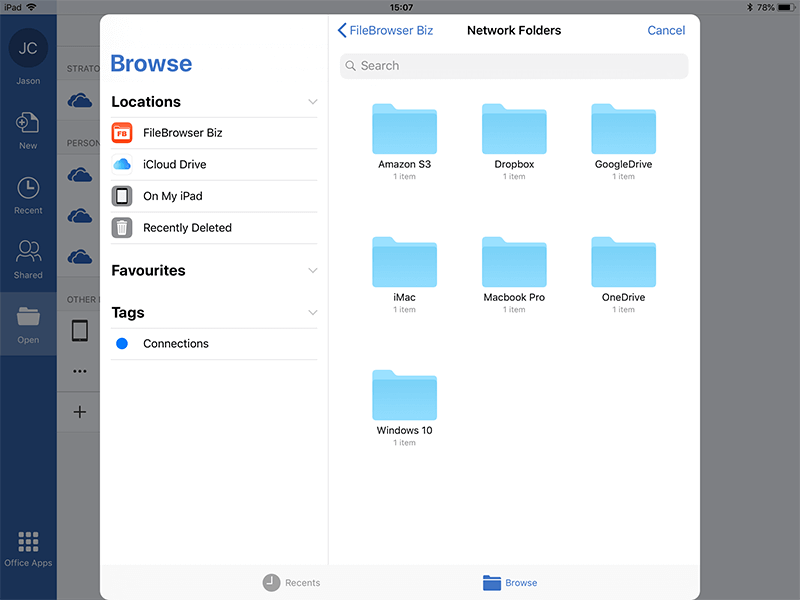Tap the Open folder icon in sidebar
This screenshot has height=600, width=800.
tap(28, 316)
